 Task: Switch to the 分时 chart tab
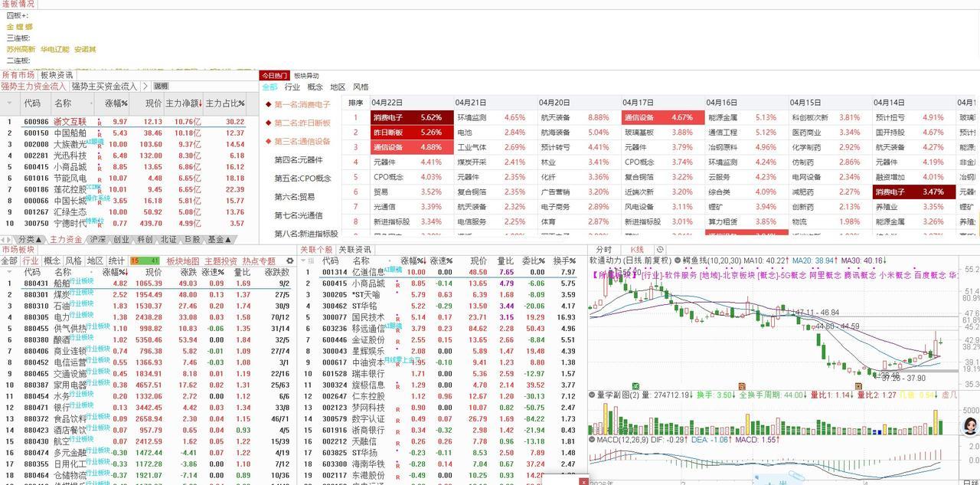point(603,250)
